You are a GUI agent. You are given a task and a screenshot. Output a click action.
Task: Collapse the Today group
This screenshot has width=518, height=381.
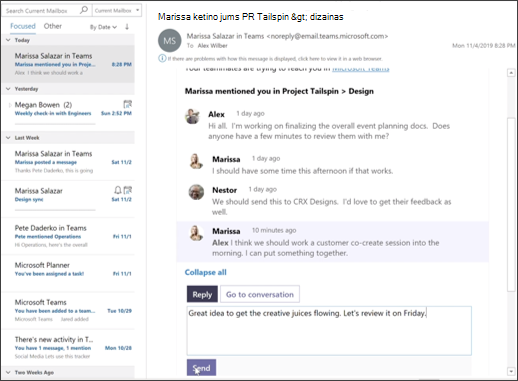[x=8, y=40]
